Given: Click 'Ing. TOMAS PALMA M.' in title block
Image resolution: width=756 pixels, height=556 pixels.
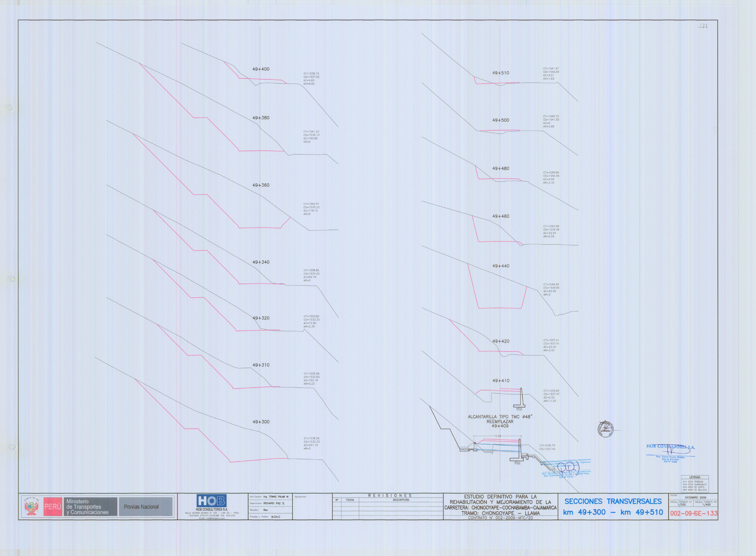Looking at the screenshot, I should point(276,497).
